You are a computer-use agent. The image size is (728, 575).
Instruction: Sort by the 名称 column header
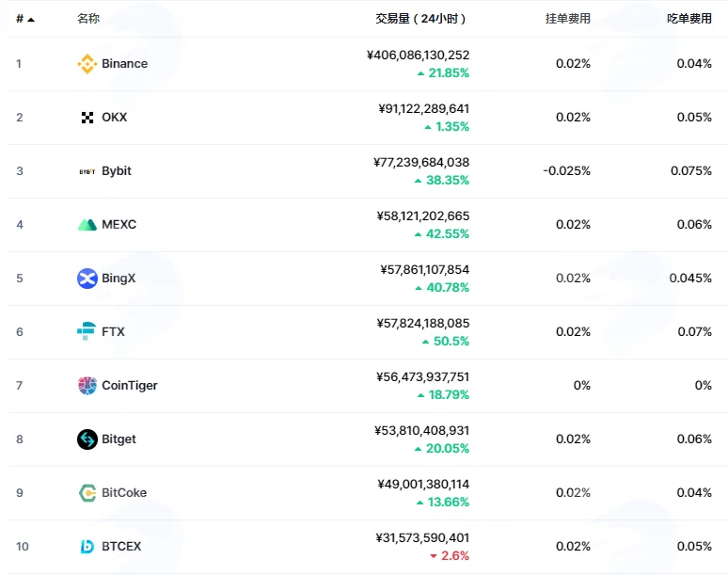tap(88, 19)
